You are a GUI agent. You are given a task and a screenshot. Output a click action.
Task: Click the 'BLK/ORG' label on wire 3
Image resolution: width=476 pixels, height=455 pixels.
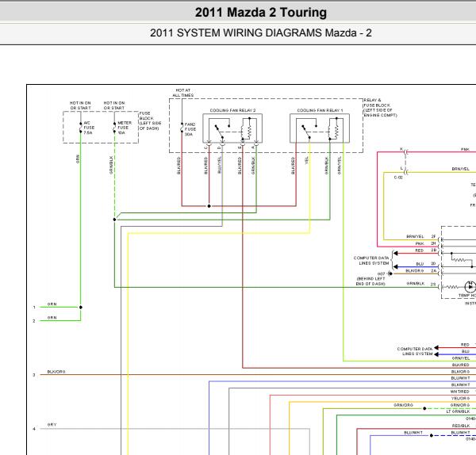(x=56, y=372)
